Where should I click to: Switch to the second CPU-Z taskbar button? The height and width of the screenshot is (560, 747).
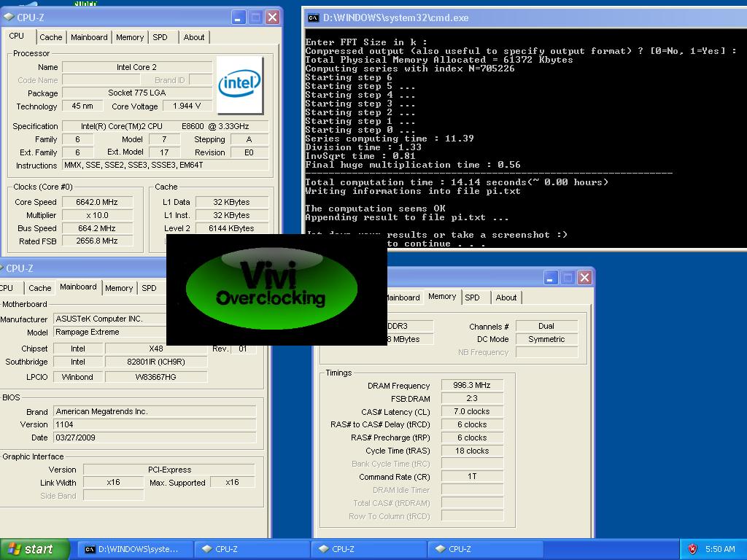370,549
